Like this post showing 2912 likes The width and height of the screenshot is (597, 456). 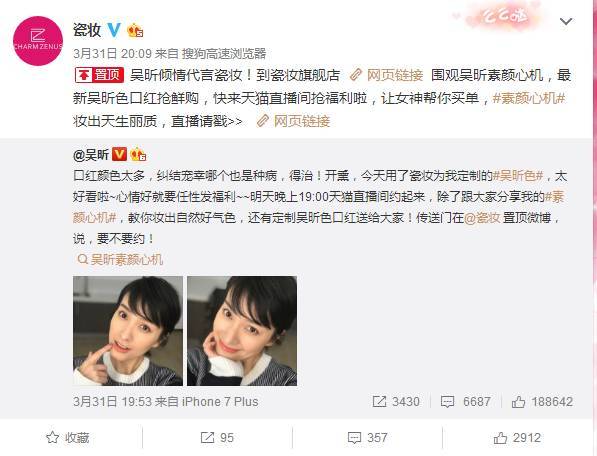tap(517, 438)
